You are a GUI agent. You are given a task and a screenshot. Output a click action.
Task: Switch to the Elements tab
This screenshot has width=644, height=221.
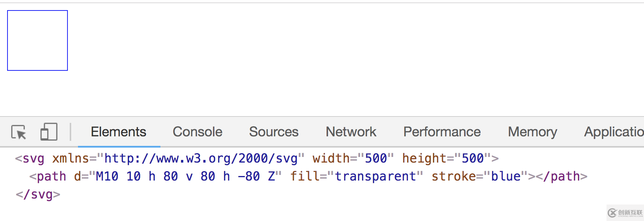tap(118, 132)
